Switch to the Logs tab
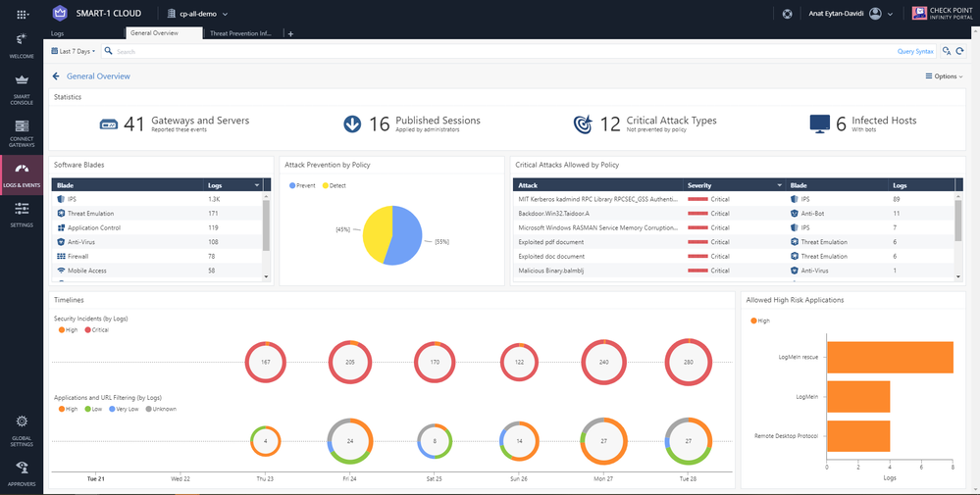Viewport: 980px width, 495px height. tap(58, 33)
